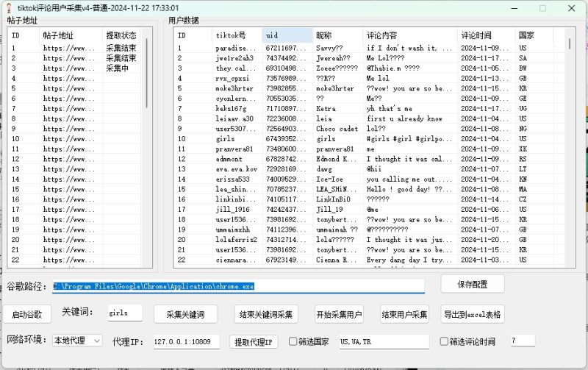The height and width of the screenshot is (370, 588).
Task: Focus the 代理IP field 127.0.0.1:10809
Action: click(187, 341)
